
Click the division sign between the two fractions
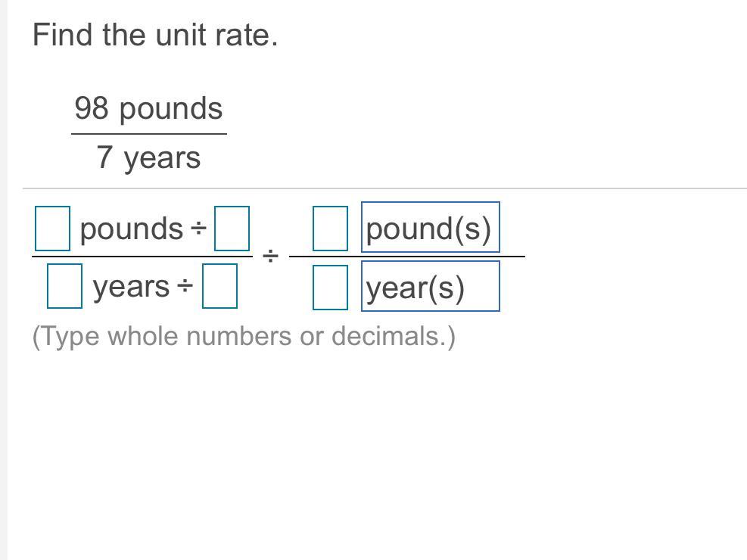tap(271, 257)
